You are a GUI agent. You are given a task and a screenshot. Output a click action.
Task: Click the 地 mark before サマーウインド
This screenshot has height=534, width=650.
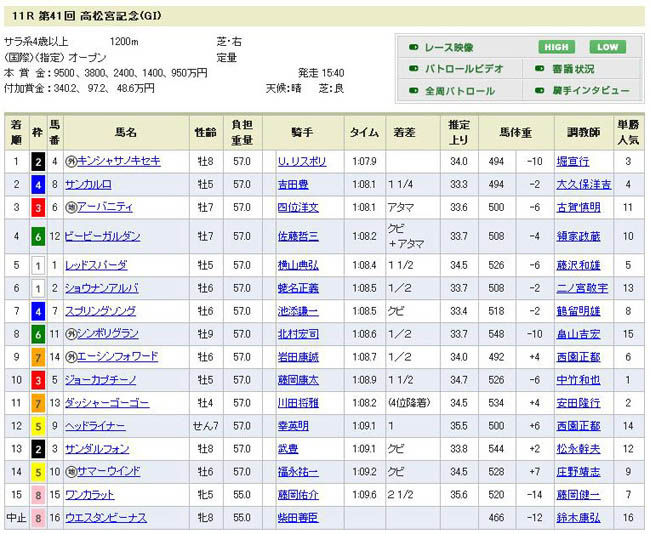(71, 471)
